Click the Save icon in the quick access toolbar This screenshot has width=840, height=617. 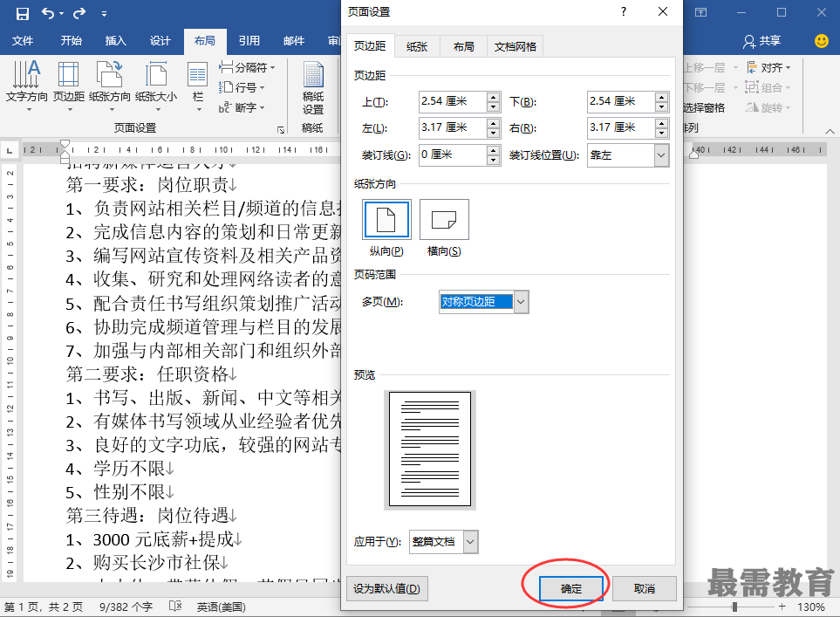pos(23,13)
